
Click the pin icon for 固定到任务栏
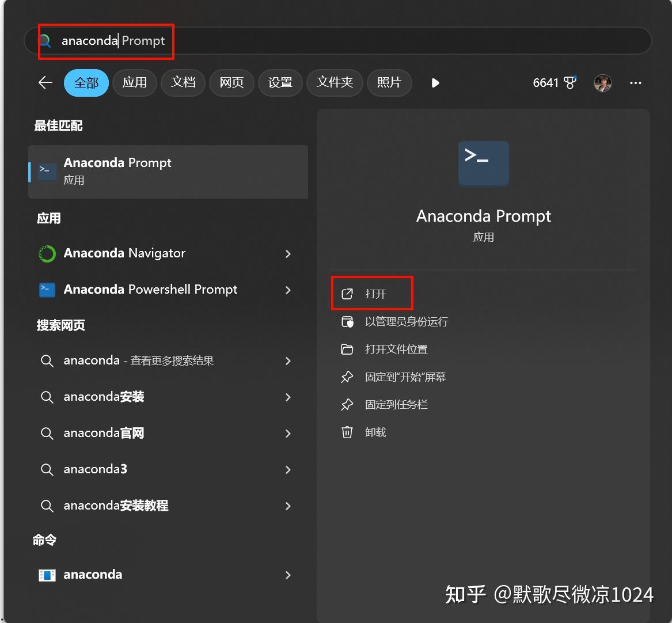click(347, 405)
